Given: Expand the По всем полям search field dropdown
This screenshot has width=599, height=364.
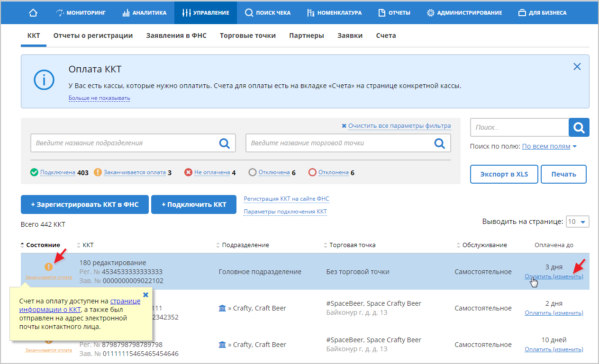Looking at the screenshot, I should pyautogui.click(x=549, y=147).
